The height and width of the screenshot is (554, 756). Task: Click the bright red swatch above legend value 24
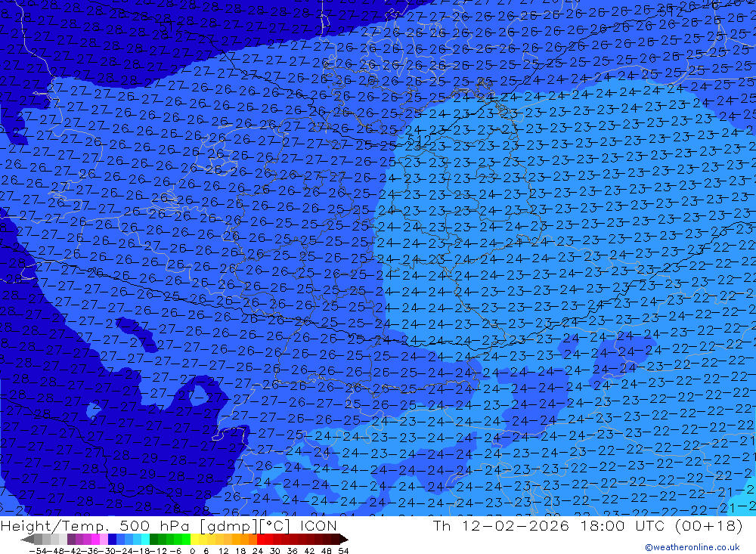click(261, 539)
